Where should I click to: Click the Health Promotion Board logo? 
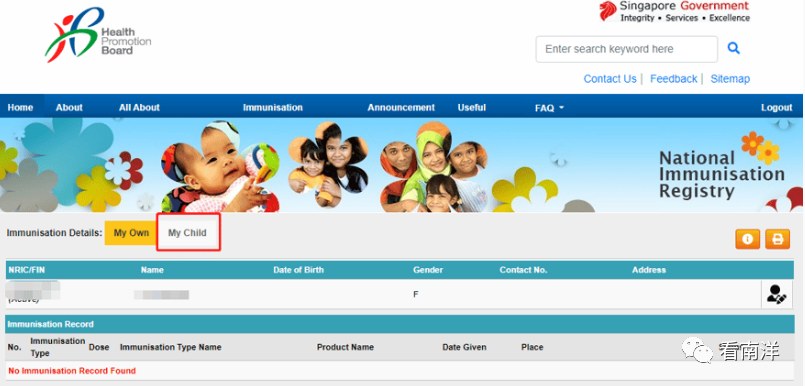pos(98,35)
